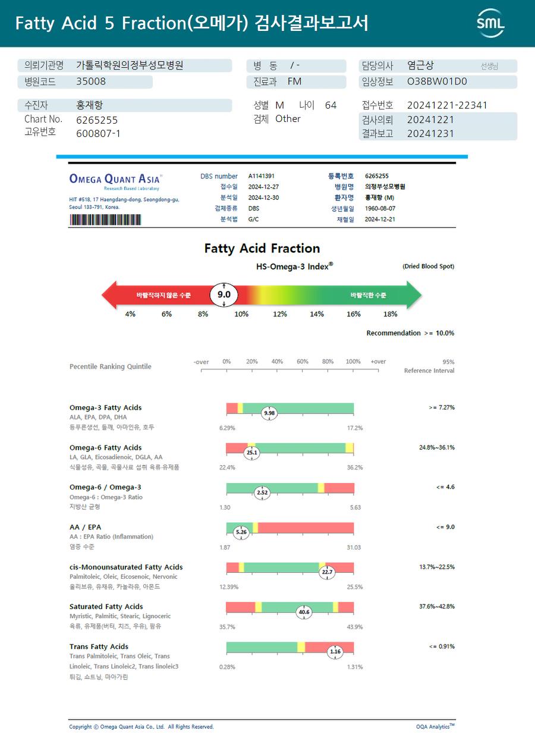Click the doctor name field 염근상
Image resolution: width=535 pixels, height=756 pixels.
pyautogui.click(x=438, y=66)
